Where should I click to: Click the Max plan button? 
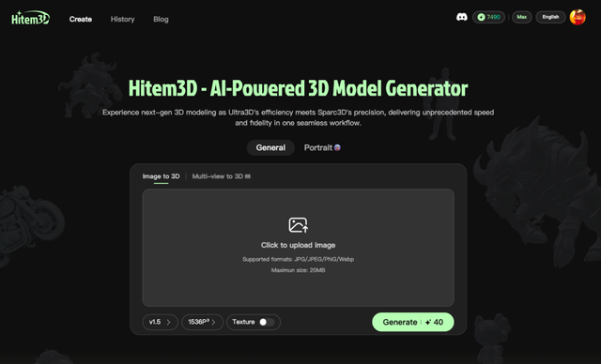pos(522,17)
